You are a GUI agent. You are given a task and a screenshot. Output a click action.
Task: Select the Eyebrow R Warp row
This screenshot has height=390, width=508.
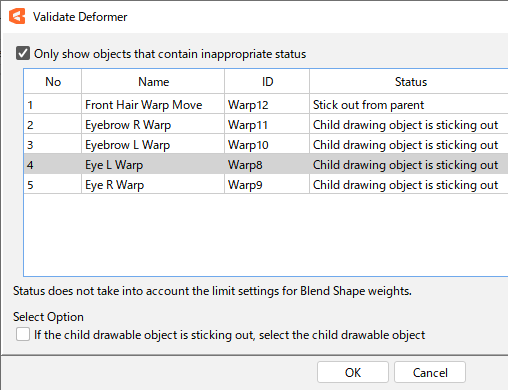pyautogui.click(x=266, y=125)
